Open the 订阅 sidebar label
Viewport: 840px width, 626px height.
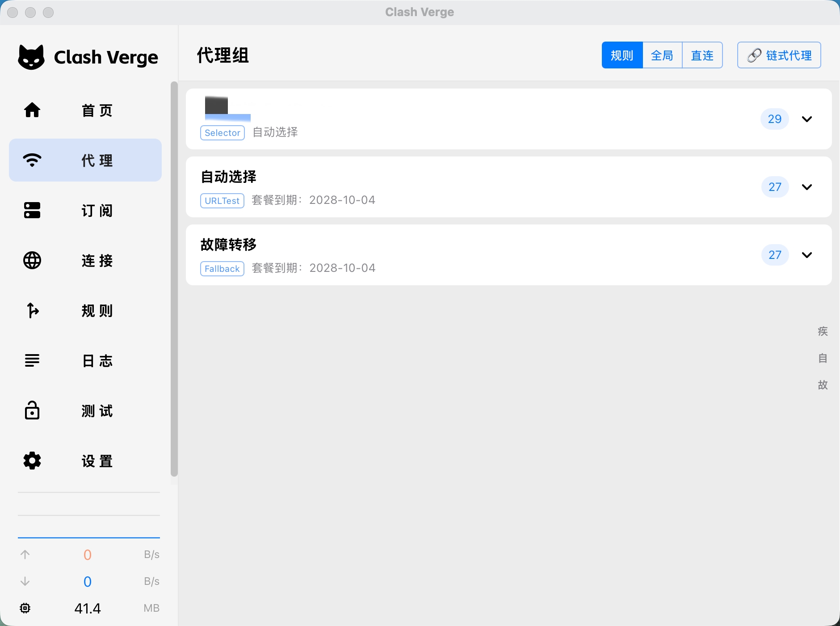97,210
